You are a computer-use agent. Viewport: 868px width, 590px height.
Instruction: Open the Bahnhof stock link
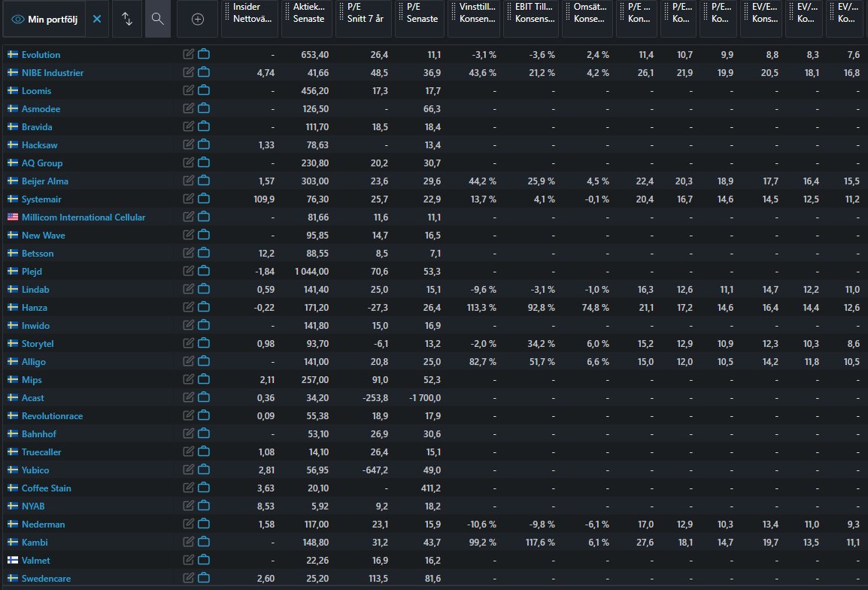coord(39,433)
